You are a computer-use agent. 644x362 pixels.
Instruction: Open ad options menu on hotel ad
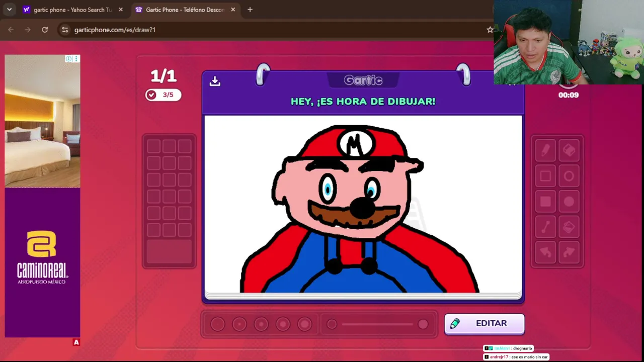pyautogui.click(x=76, y=59)
